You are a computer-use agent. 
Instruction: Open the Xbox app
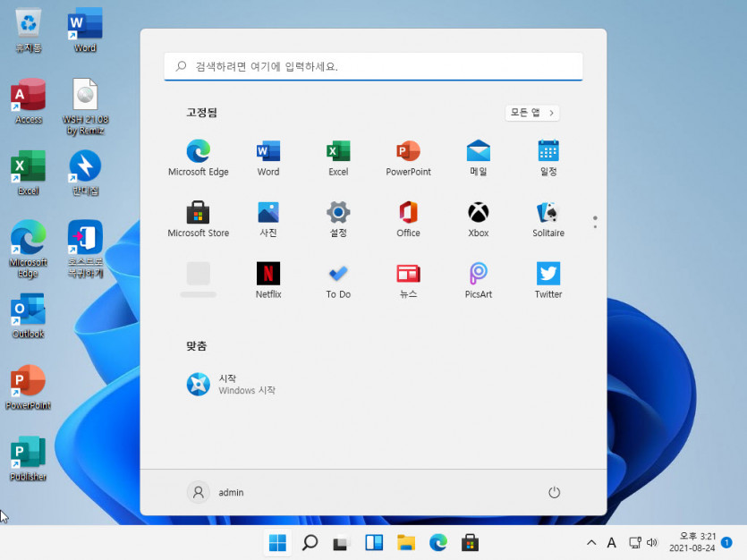[x=479, y=219]
